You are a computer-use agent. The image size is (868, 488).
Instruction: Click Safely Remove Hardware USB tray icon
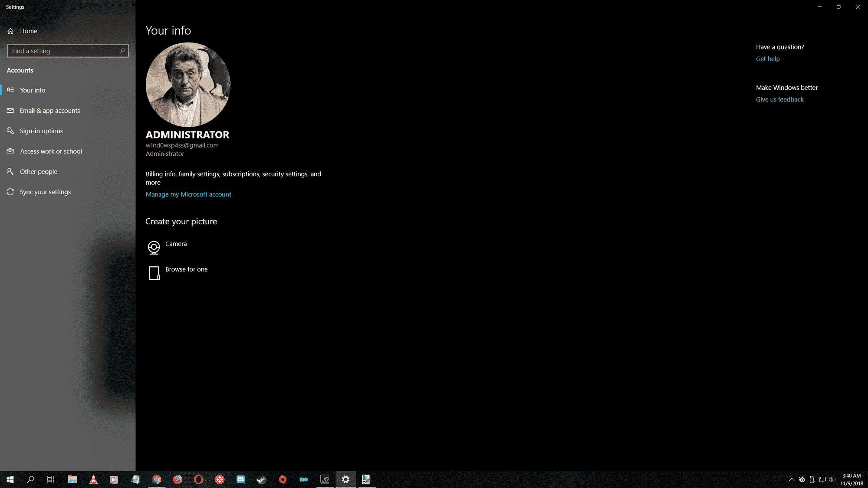click(812, 479)
